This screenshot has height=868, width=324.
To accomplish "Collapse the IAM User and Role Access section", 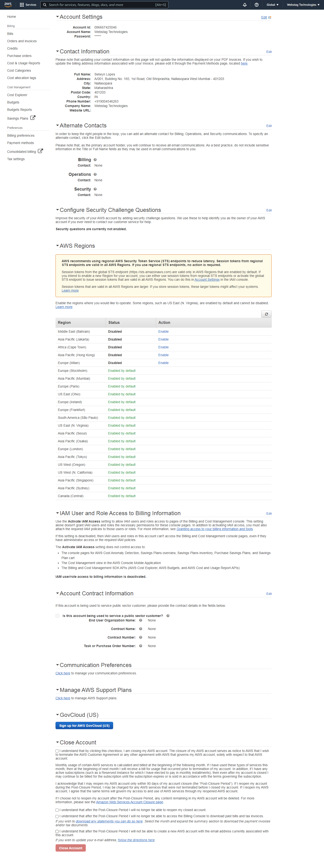I will [57, 513].
